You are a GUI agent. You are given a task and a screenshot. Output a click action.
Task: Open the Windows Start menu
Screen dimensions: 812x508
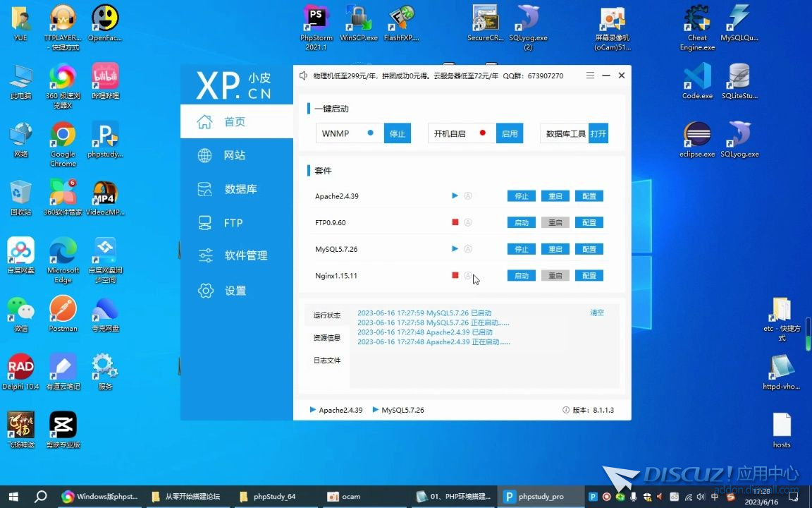[x=13, y=497]
